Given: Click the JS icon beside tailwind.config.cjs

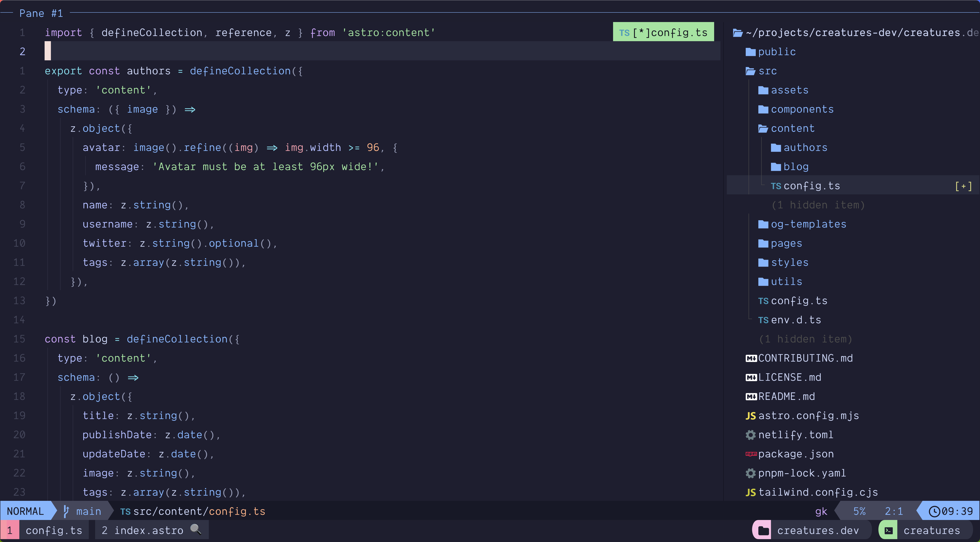Looking at the screenshot, I should pyautogui.click(x=751, y=493).
